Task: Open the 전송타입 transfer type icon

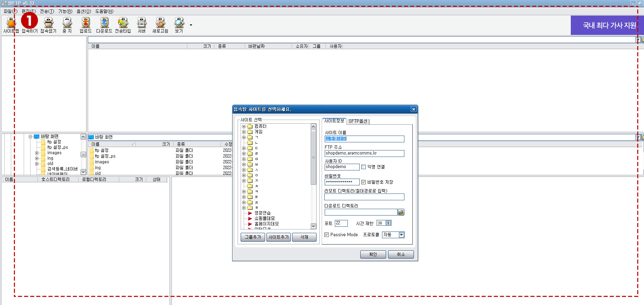Action: 123,25
